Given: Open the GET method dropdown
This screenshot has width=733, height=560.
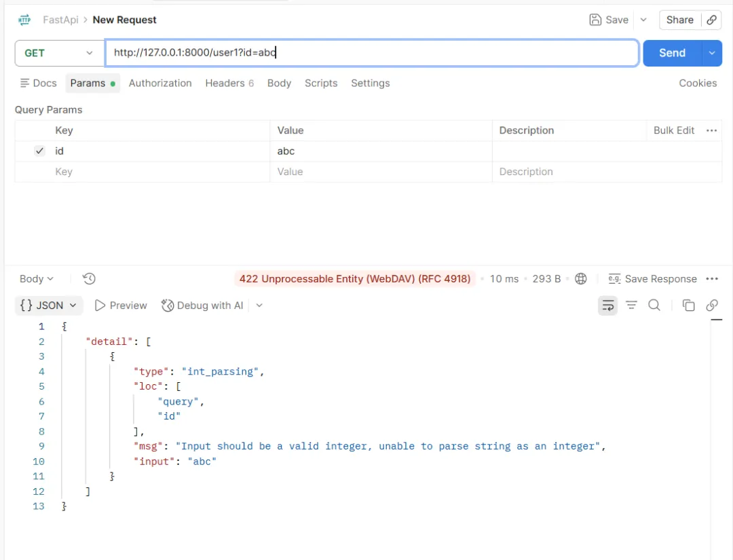Looking at the screenshot, I should click(x=59, y=53).
